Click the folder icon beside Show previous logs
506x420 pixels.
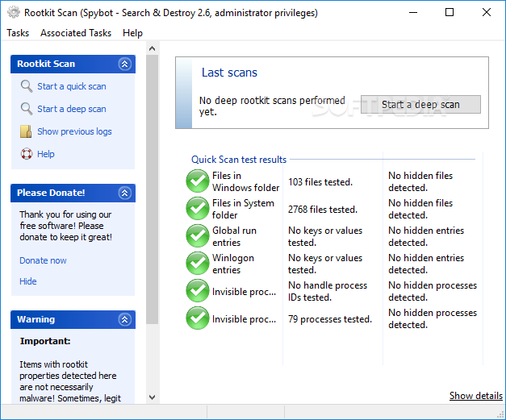(26, 131)
